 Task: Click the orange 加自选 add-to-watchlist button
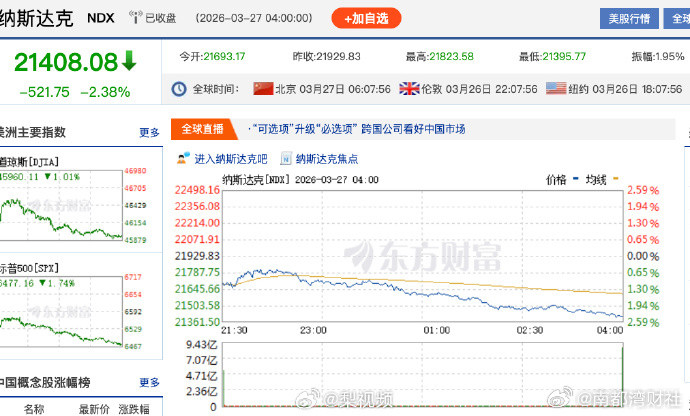pos(366,18)
